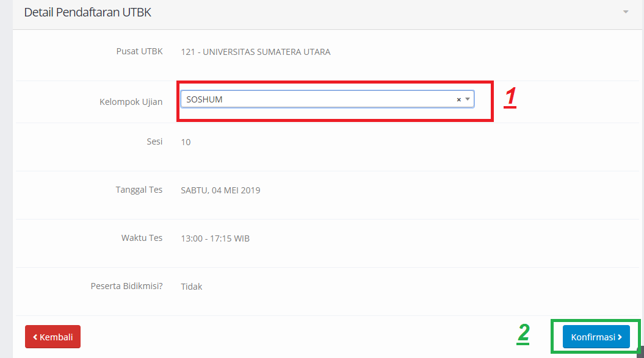Click the Pusat UTBK label
Screen dimensions: 644x358
point(139,51)
